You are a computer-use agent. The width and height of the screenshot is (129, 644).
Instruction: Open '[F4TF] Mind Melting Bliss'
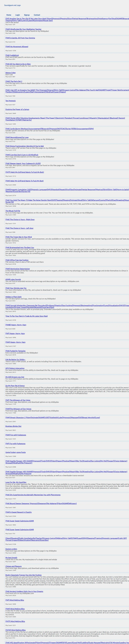[15, 621]
